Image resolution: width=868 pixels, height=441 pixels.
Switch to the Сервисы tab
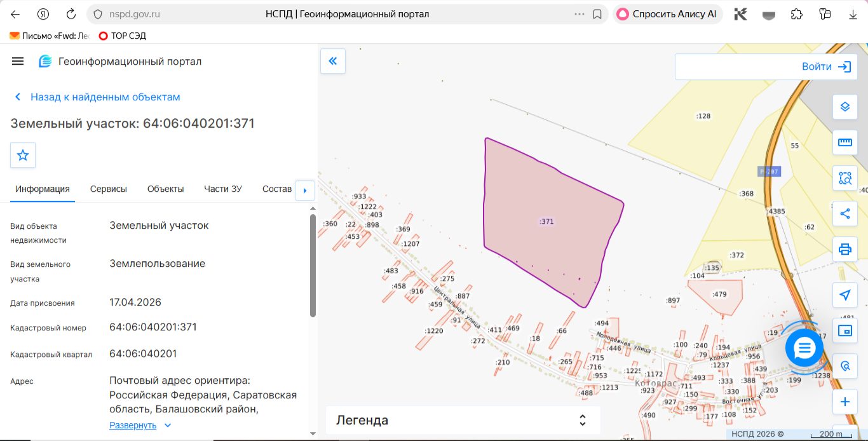coord(109,189)
